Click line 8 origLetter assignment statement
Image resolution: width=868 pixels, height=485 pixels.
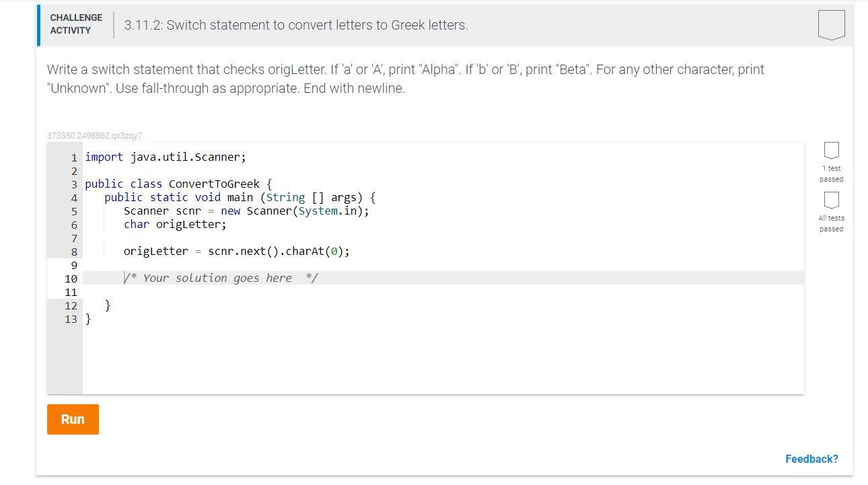coord(237,251)
